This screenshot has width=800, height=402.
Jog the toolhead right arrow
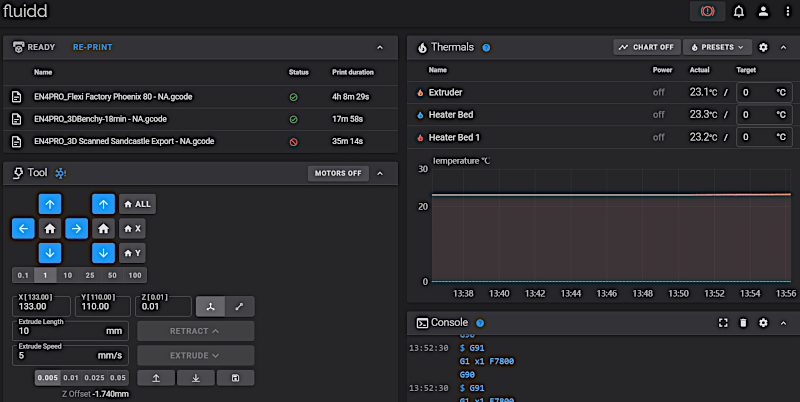coord(77,229)
